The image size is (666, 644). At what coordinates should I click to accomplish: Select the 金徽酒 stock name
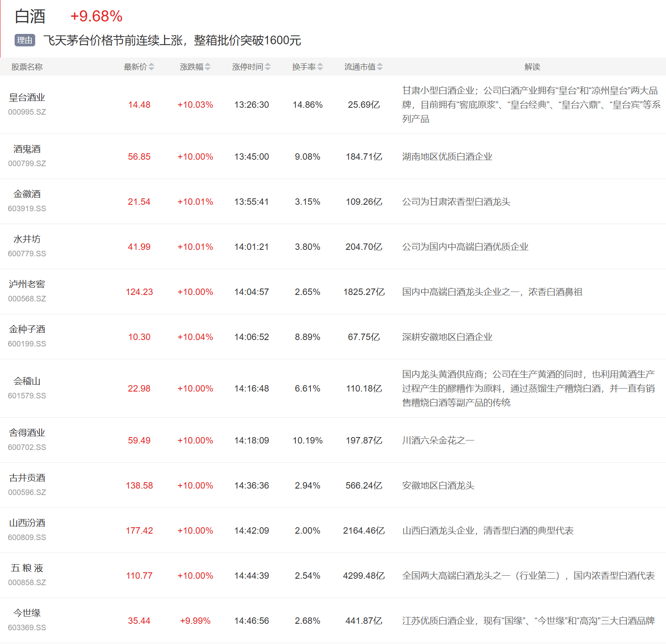27,194
